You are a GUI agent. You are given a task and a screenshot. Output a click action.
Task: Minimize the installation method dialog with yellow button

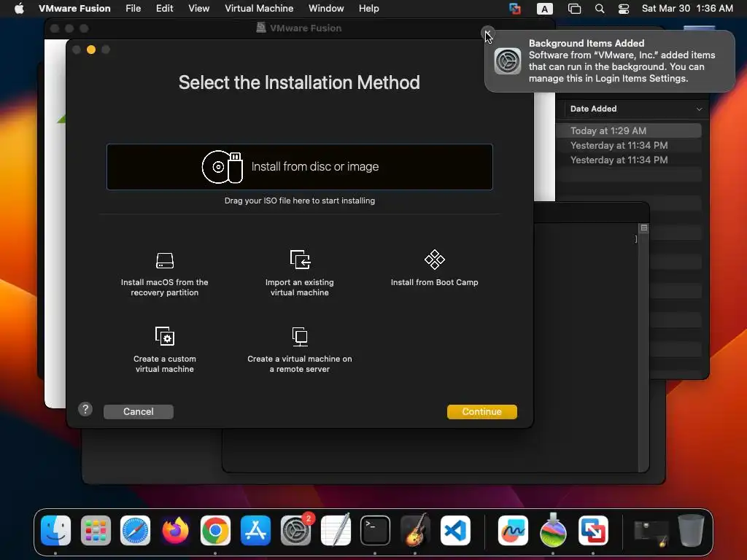(x=91, y=50)
